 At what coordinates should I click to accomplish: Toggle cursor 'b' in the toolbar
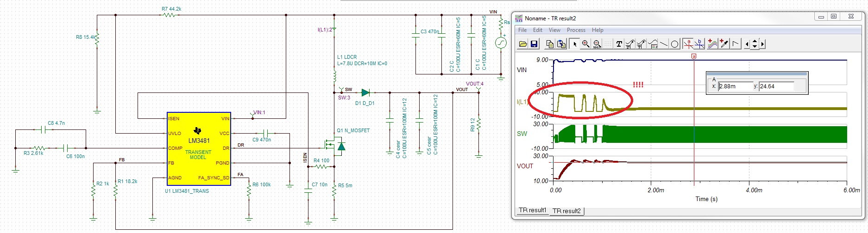pyautogui.click(x=699, y=44)
